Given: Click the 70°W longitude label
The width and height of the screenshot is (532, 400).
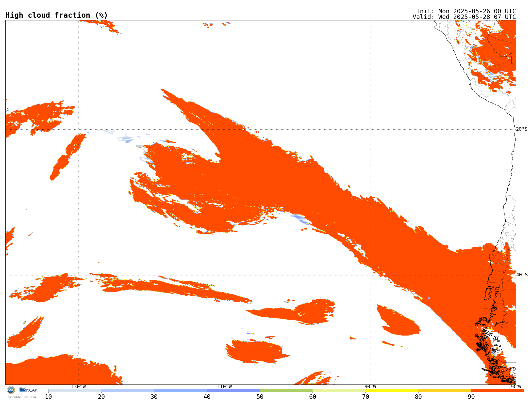Looking at the screenshot, I should pos(515,387).
